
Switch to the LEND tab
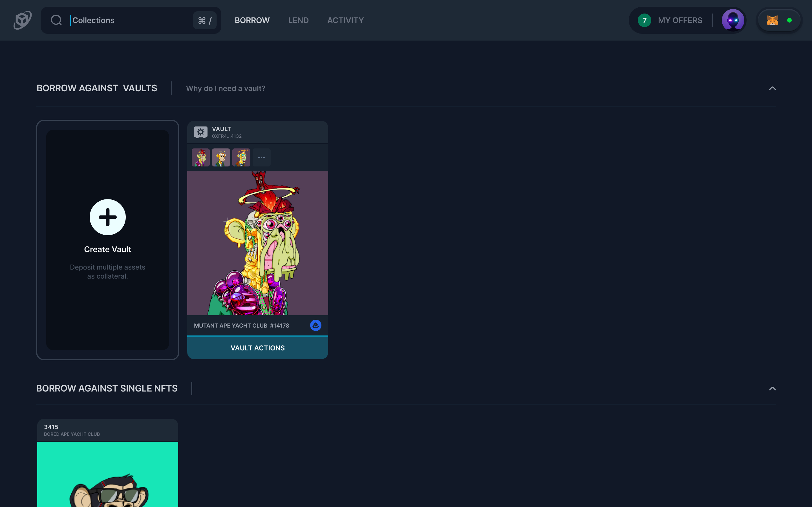298,21
